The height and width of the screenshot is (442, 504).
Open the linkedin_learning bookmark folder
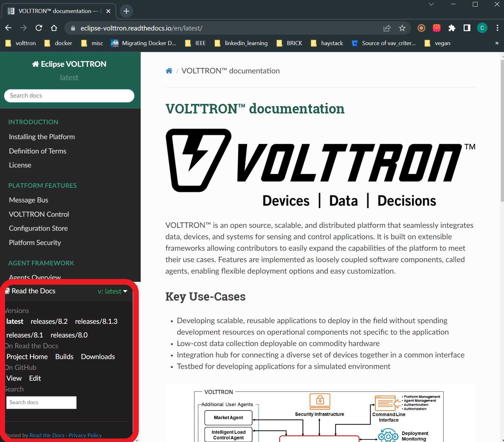click(241, 43)
